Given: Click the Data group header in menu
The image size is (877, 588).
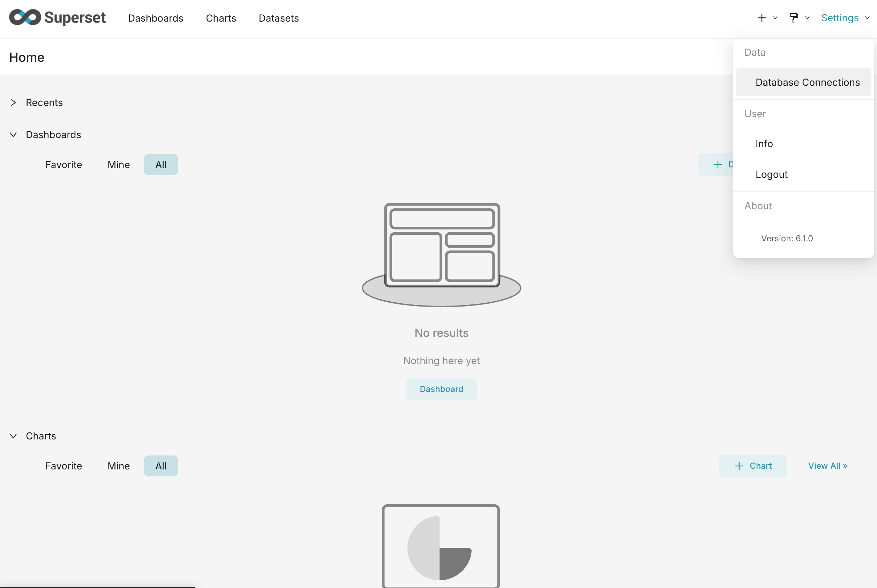Looking at the screenshot, I should 755,52.
